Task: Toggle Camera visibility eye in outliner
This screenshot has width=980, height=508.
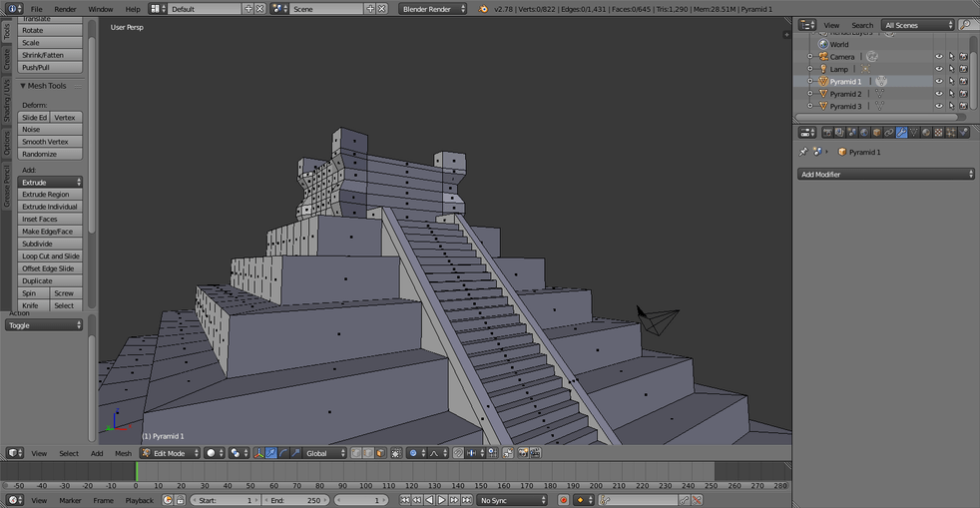Action: (938, 57)
